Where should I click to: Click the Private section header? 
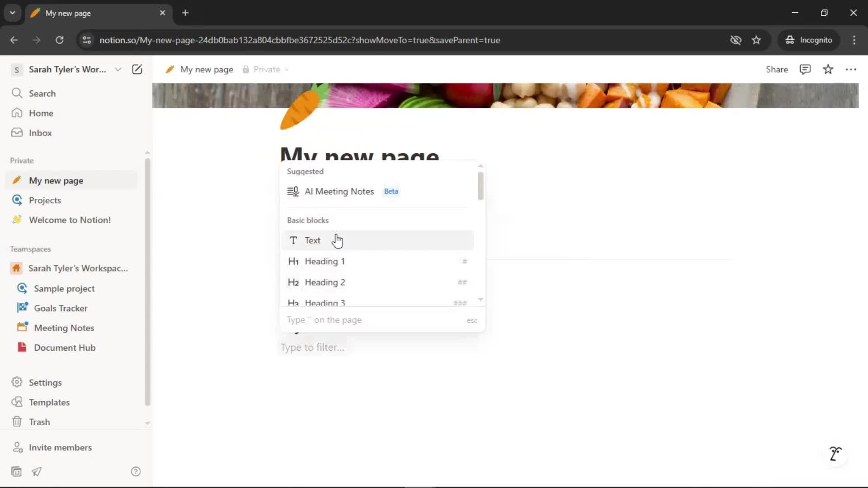pos(22,160)
